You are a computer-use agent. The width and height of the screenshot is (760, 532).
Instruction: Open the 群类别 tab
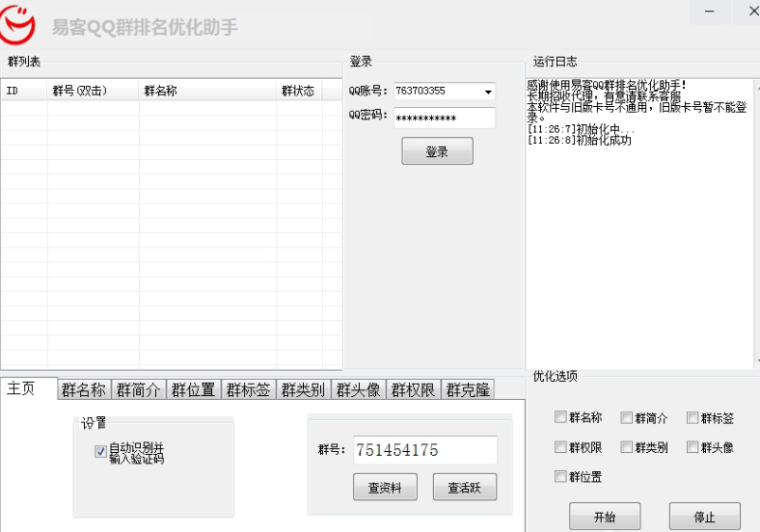pos(304,389)
